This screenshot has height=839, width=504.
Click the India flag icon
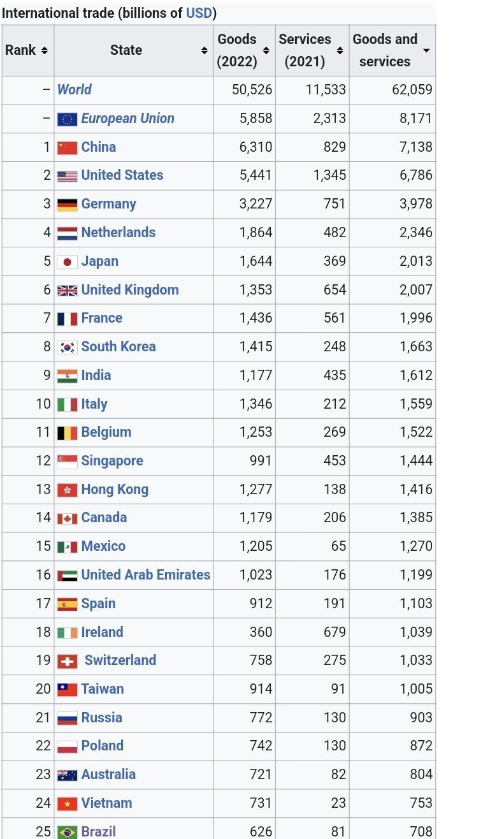click(67, 376)
